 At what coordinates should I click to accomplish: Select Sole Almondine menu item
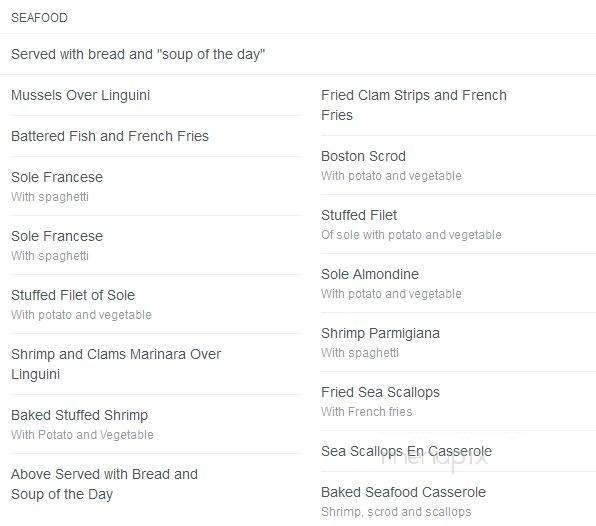pos(370,274)
